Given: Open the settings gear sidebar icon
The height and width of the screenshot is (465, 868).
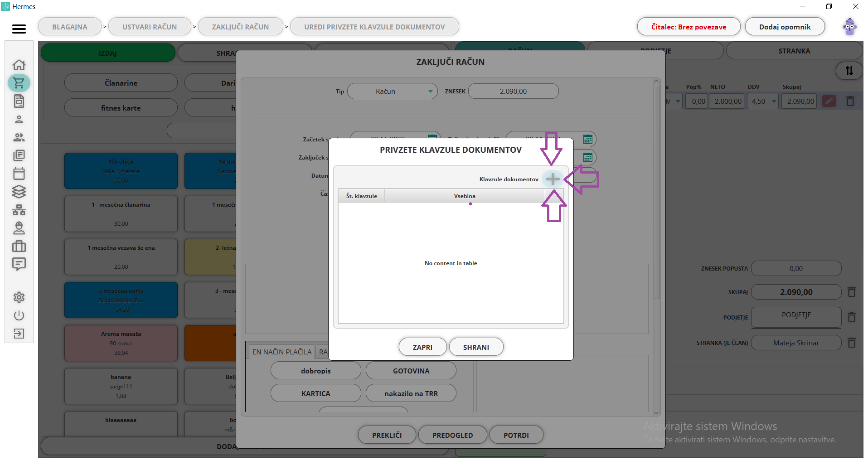Looking at the screenshot, I should pyautogui.click(x=19, y=297).
